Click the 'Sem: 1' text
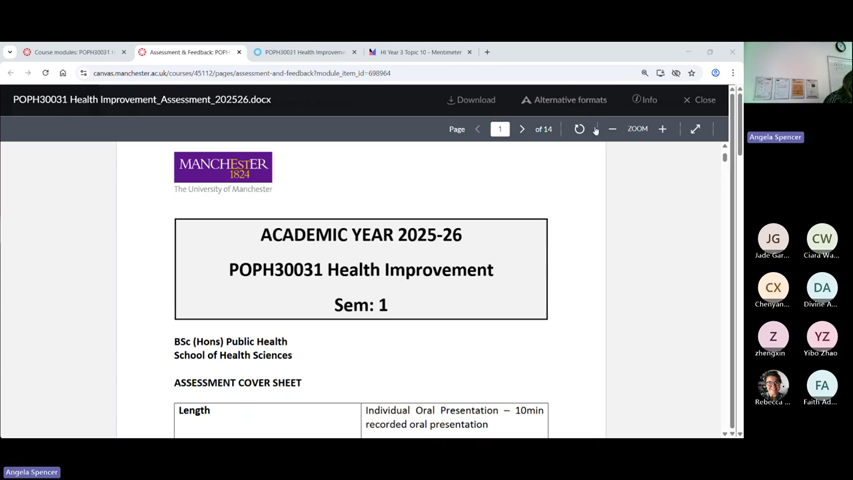Viewport: 853px width, 480px height. click(x=361, y=305)
